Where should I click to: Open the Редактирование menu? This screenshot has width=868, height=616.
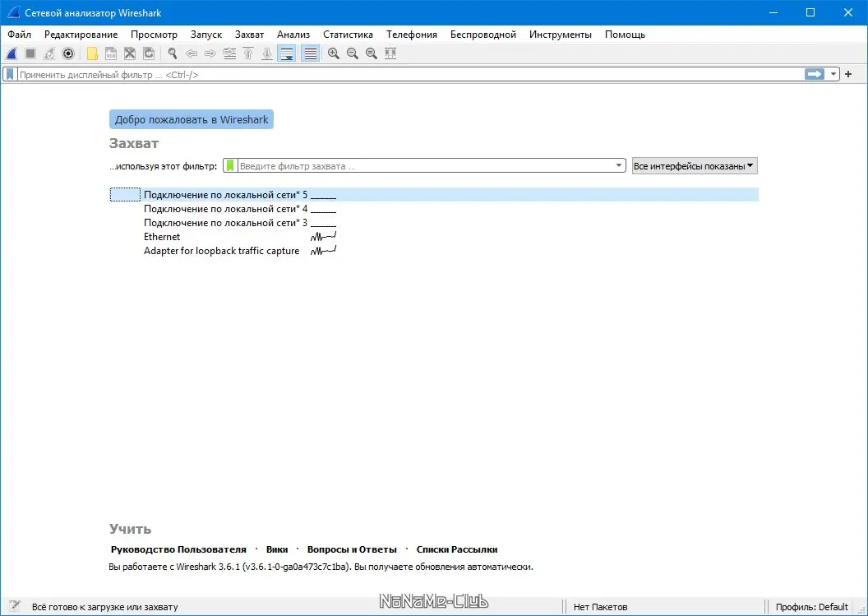point(81,35)
